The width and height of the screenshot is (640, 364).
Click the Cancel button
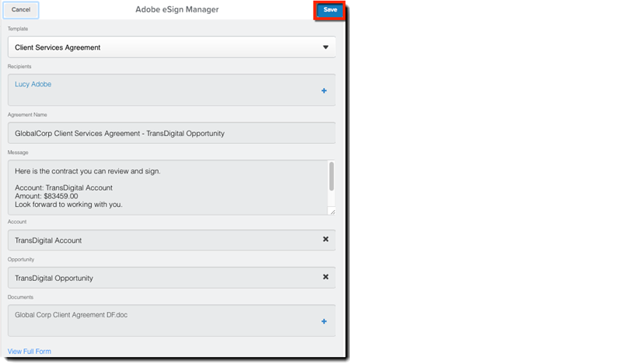pos(21,10)
